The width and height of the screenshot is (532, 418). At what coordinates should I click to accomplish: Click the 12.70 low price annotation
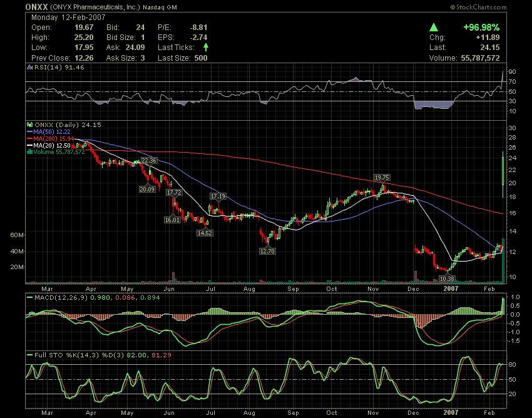267,251
